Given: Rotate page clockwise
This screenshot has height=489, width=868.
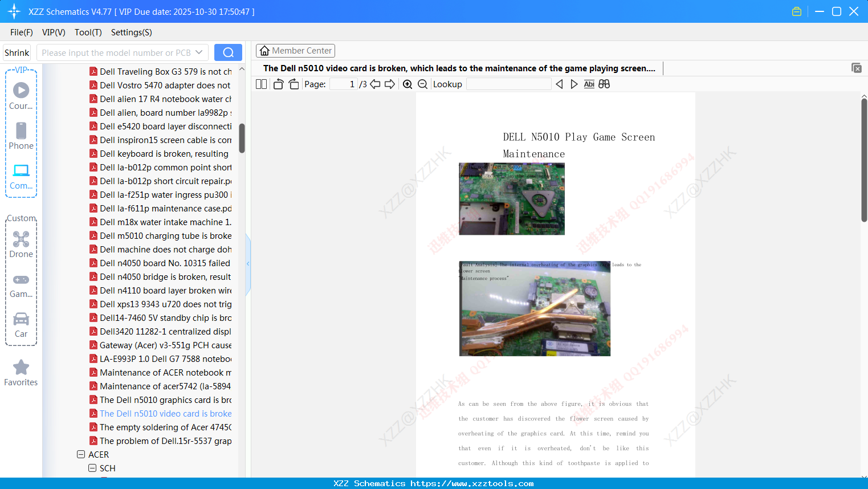Looking at the screenshot, I should (294, 84).
